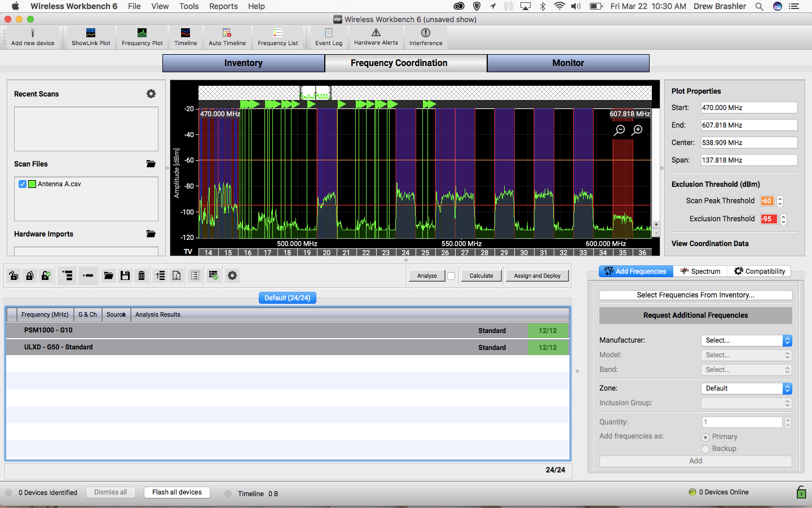Select the Compatibility tab
Screen dimensions: 812x508
760,271
